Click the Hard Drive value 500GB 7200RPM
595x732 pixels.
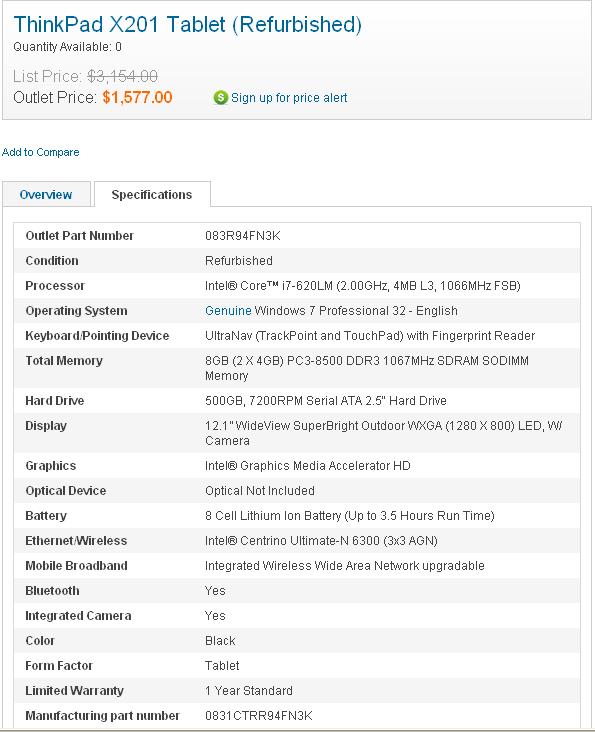pos(326,401)
